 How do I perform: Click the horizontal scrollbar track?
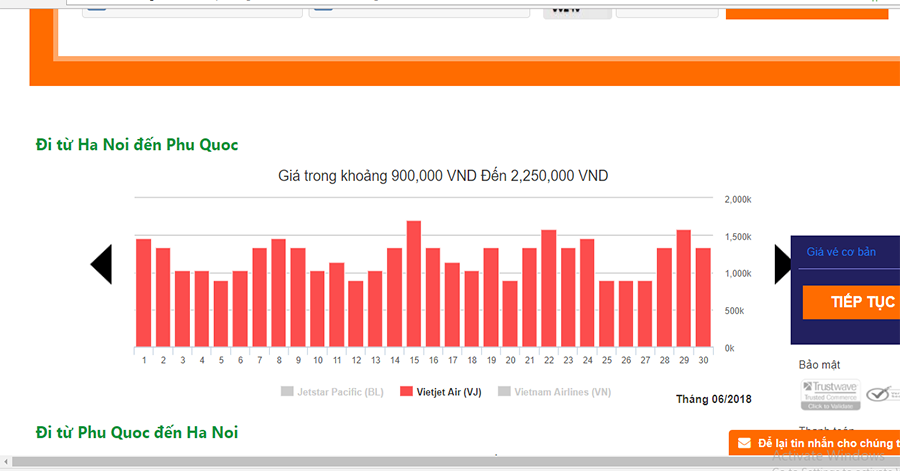(x=456, y=461)
